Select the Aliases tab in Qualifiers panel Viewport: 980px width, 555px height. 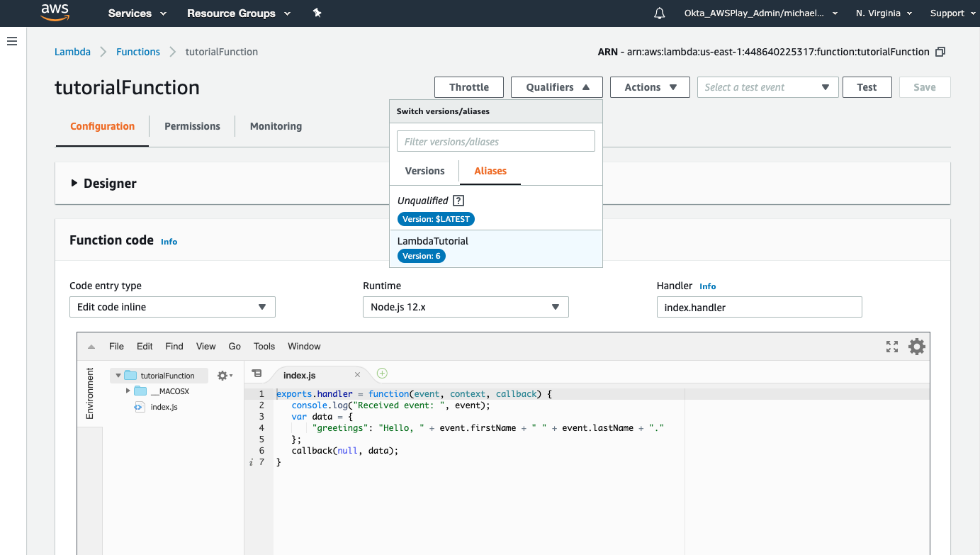(x=490, y=171)
